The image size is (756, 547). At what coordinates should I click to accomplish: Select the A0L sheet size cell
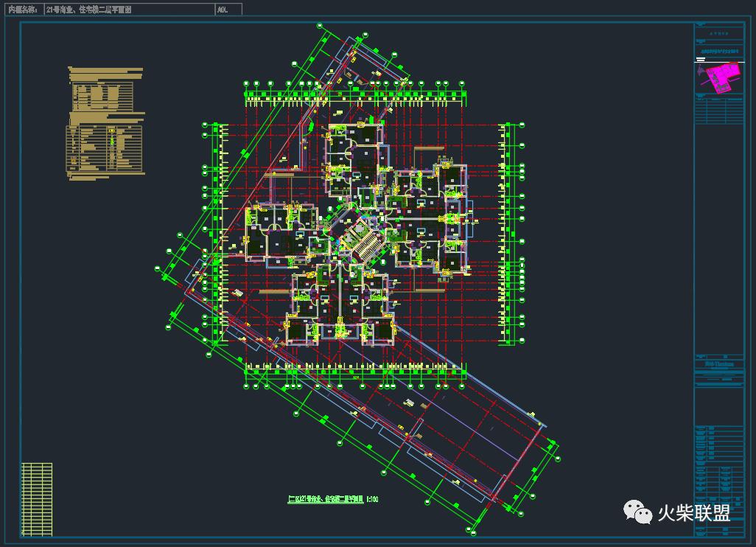coord(228,10)
